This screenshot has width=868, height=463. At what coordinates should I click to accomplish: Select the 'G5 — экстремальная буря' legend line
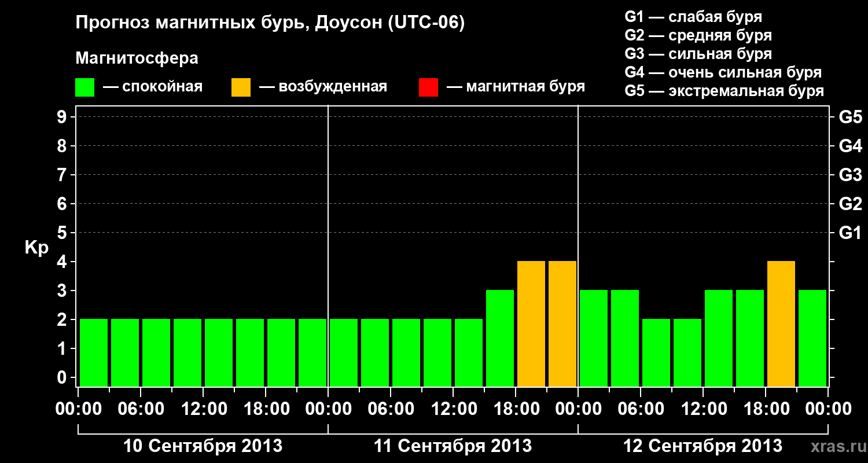click(724, 91)
